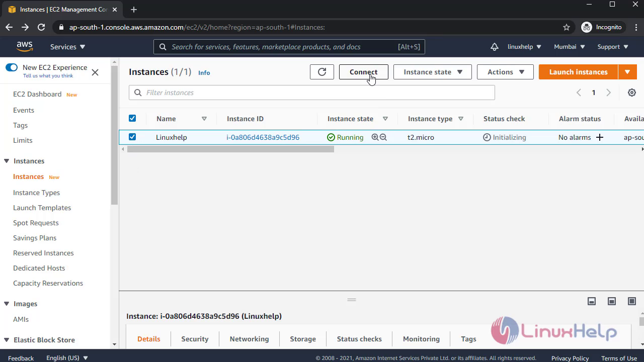644x362 pixels.
Task: Open the Services dropdown menu
Action: coord(68,47)
